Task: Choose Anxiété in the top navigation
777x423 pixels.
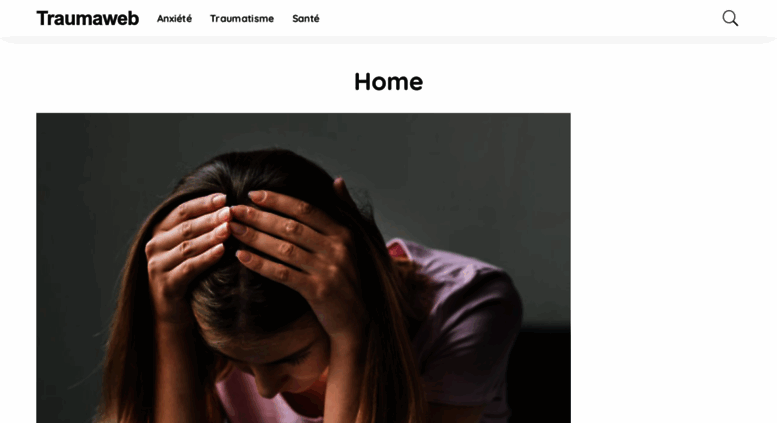Action: coord(174,18)
